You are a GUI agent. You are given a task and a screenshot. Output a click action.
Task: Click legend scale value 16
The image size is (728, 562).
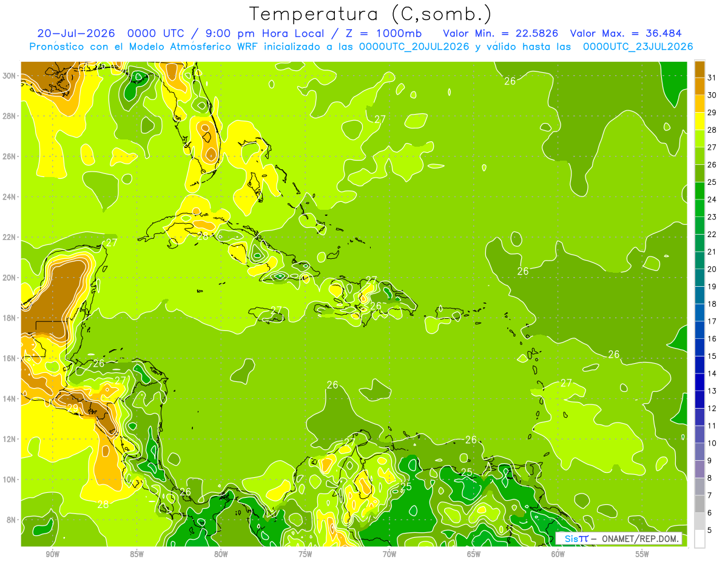(x=712, y=339)
